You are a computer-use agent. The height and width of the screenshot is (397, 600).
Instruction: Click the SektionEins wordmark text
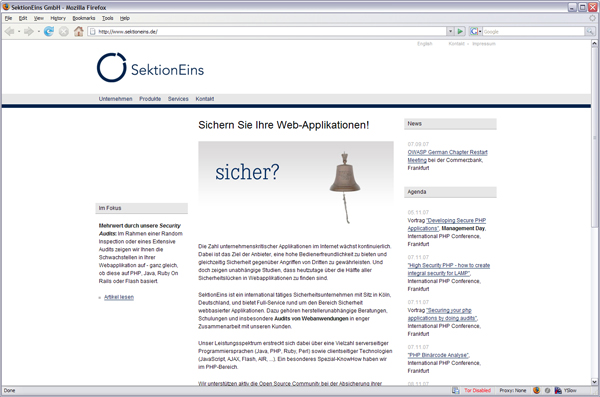click(167, 70)
